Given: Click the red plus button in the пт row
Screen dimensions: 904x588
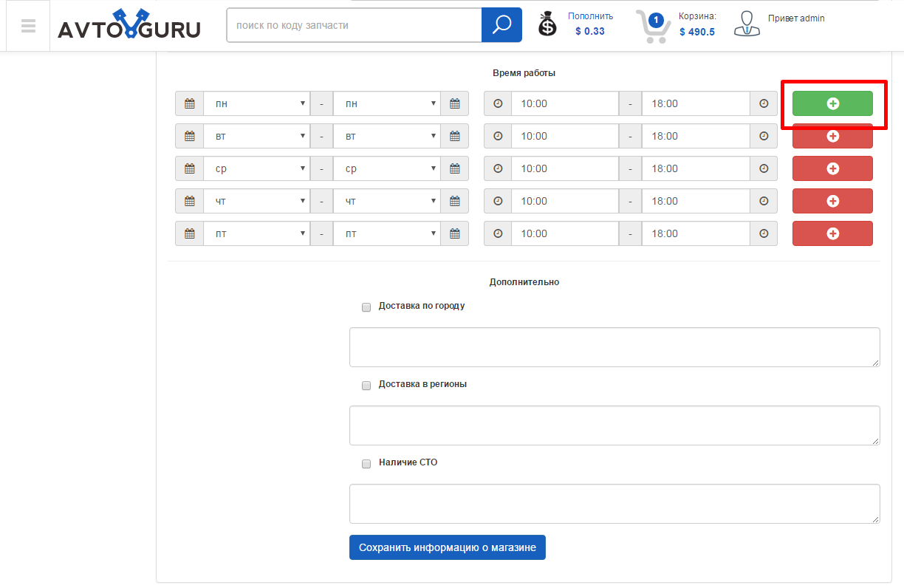Looking at the screenshot, I should click(832, 233).
